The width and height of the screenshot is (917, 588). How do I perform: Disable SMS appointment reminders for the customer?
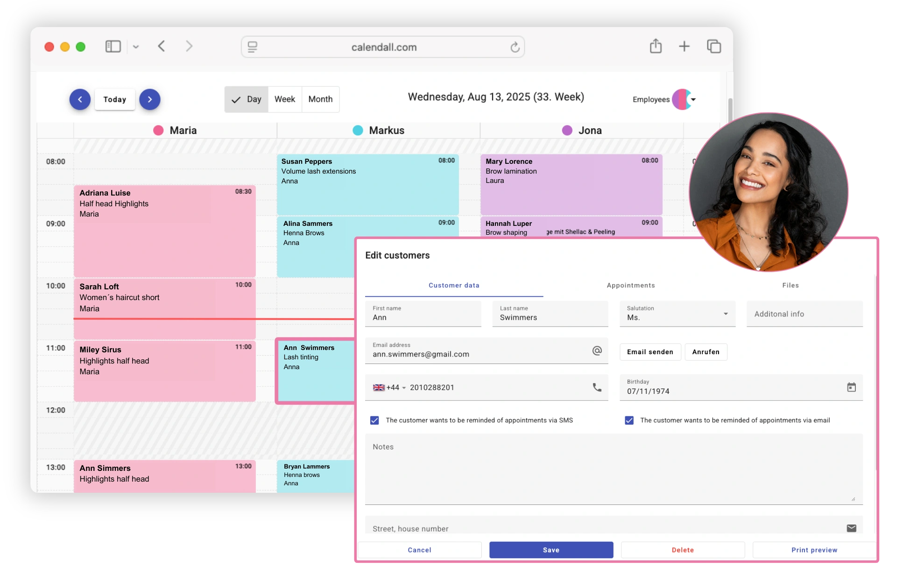[374, 420]
